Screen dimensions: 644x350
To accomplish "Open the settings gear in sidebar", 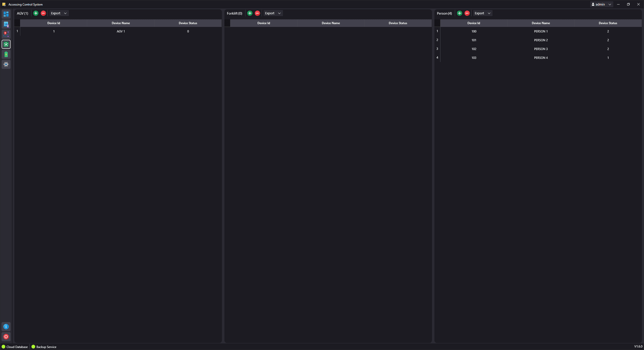I will pos(6,64).
